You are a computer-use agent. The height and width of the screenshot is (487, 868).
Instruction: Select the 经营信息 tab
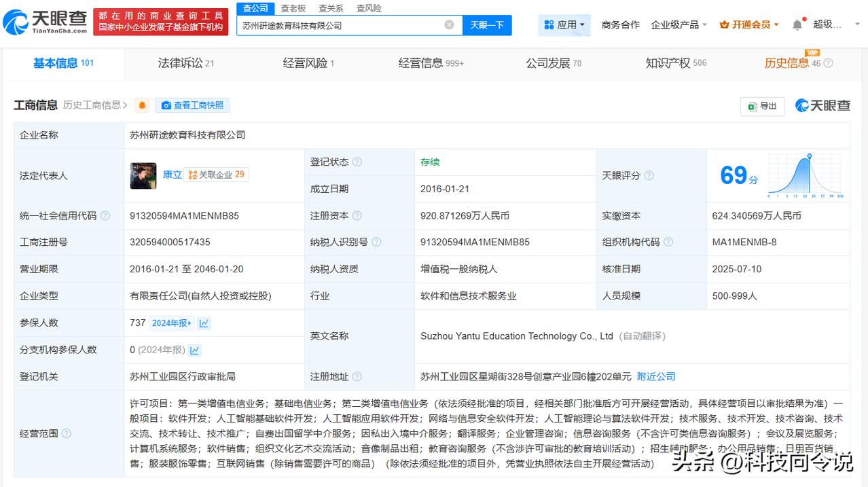[431, 63]
